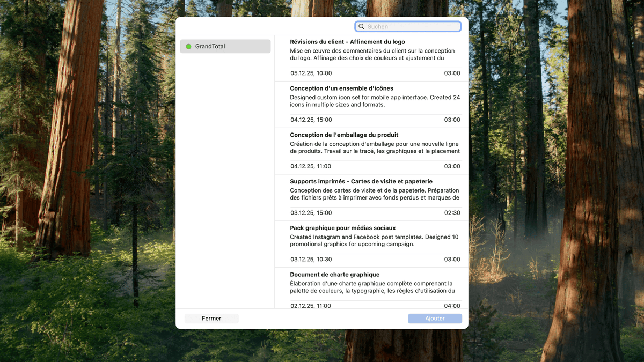The image size is (644, 362).
Task: Click the date 05.12.25, 10:00 on the first entry
Action: click(310, 73)
